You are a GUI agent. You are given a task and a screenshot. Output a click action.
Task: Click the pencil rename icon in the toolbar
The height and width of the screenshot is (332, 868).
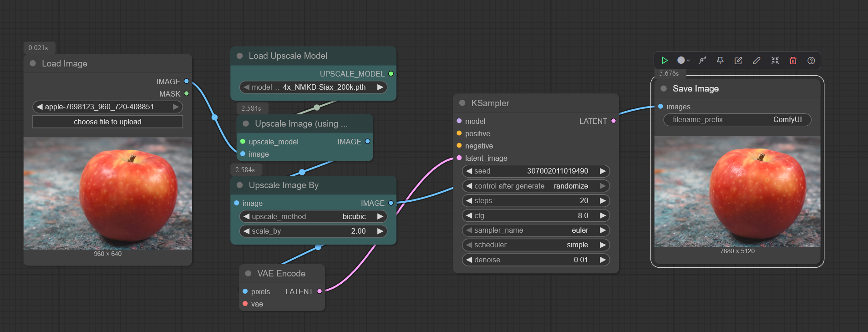coord(756,61)
